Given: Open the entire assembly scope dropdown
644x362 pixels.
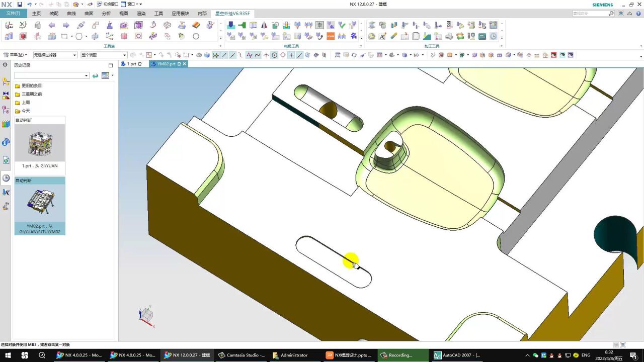Looking at the screenshot, I should click(x=103, y=55).
